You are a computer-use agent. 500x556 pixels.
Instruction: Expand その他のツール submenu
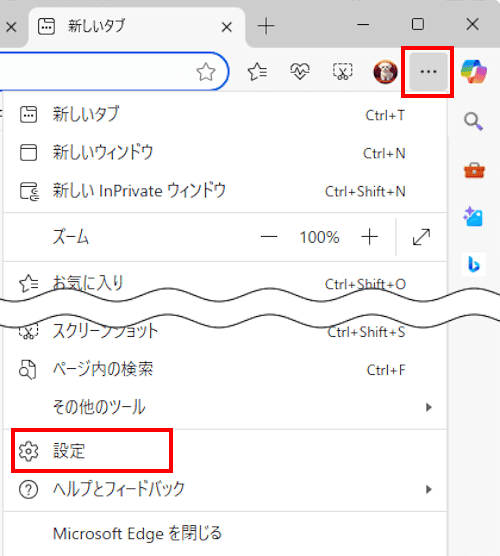pyautogui.click(x=225, y=407)
